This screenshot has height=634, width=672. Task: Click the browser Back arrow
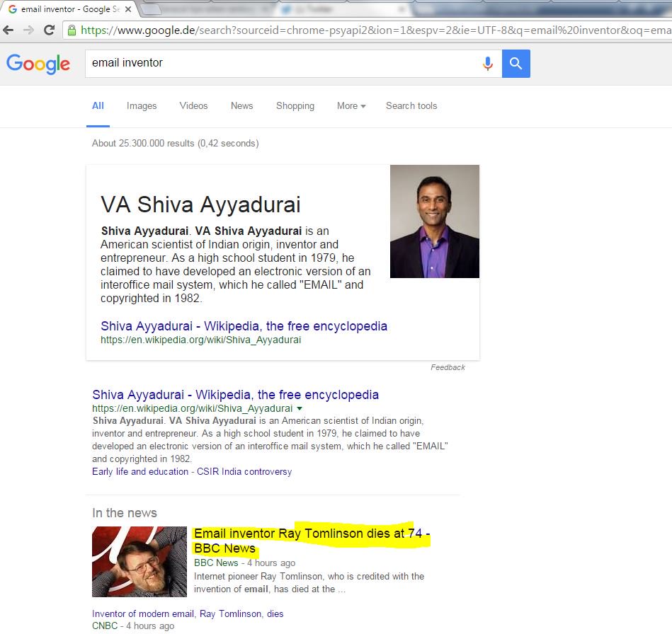pos(8,30)
